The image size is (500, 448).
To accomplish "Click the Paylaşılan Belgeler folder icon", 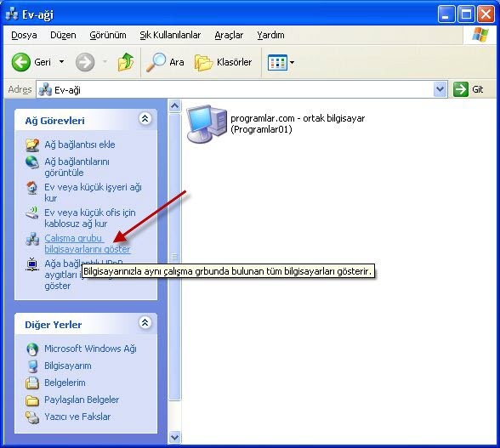I will [x=32, y=400].
